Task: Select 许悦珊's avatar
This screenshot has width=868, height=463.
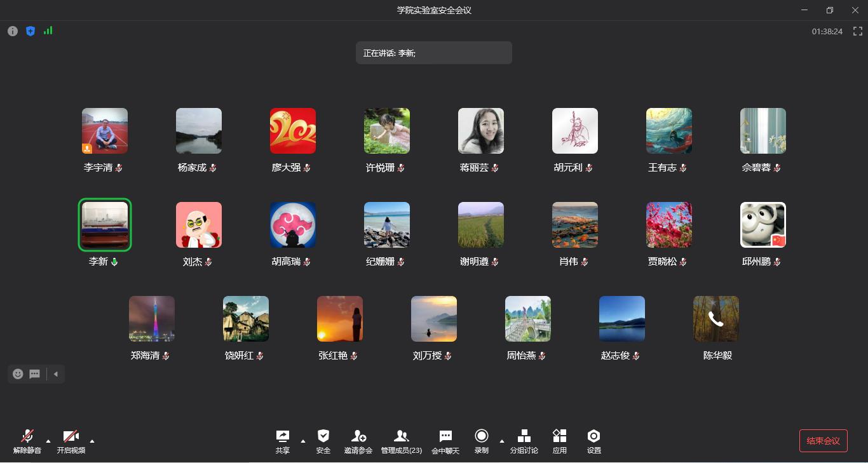Action: click(x=387, y=131)
